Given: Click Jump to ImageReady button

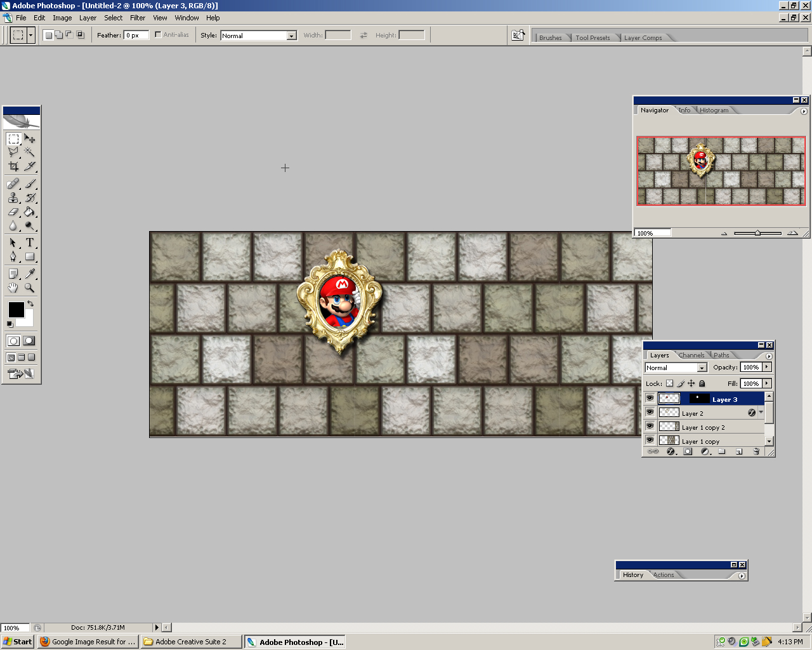Looking at the screenshot, I should [x=22, y=374].
